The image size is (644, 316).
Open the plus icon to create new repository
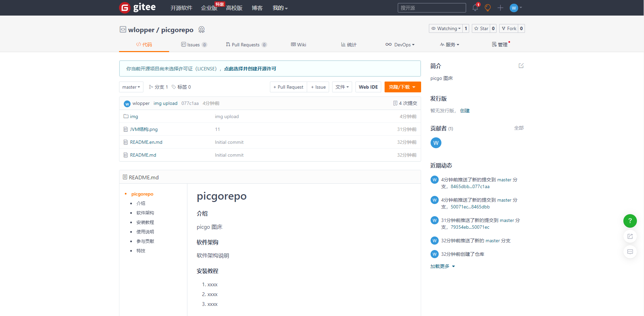pyautogui.click(x=500, y=7)
